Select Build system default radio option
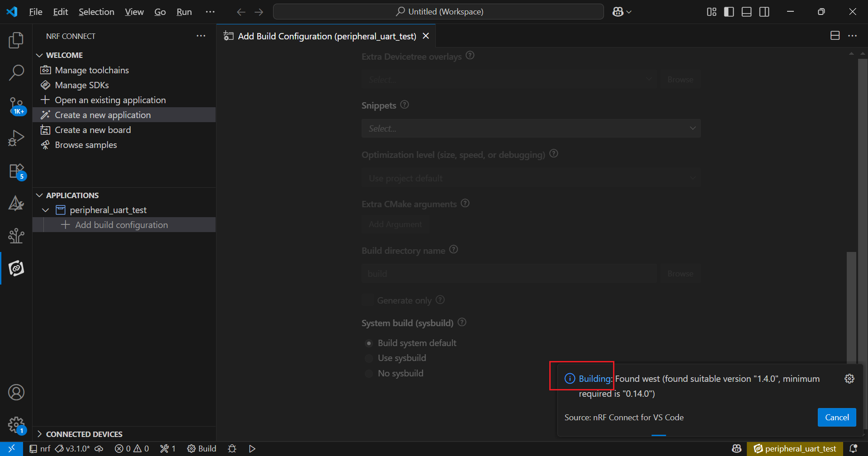The width and height of the screenshot is (868, 456). pos(369,343)
